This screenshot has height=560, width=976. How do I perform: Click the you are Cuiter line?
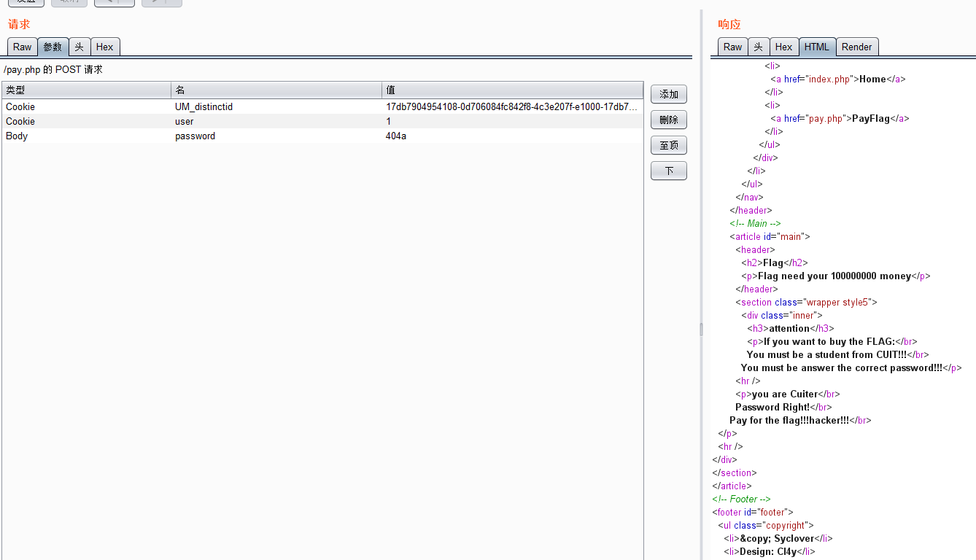coord(786,394)
